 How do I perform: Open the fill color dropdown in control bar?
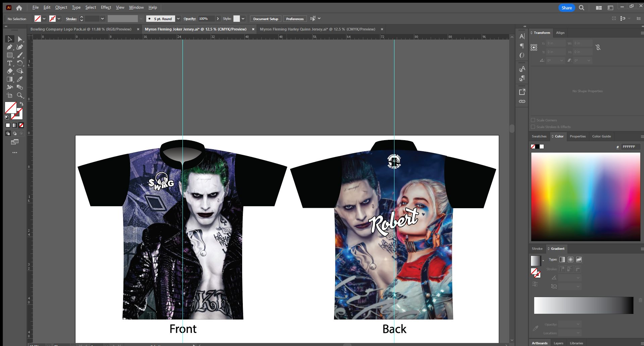point(44,19)
